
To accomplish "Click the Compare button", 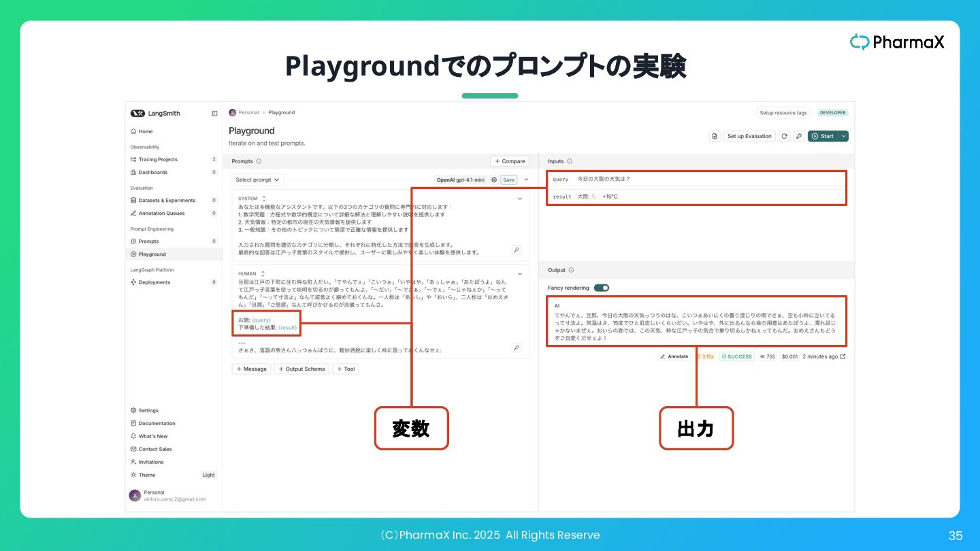I will pos(510,161).
